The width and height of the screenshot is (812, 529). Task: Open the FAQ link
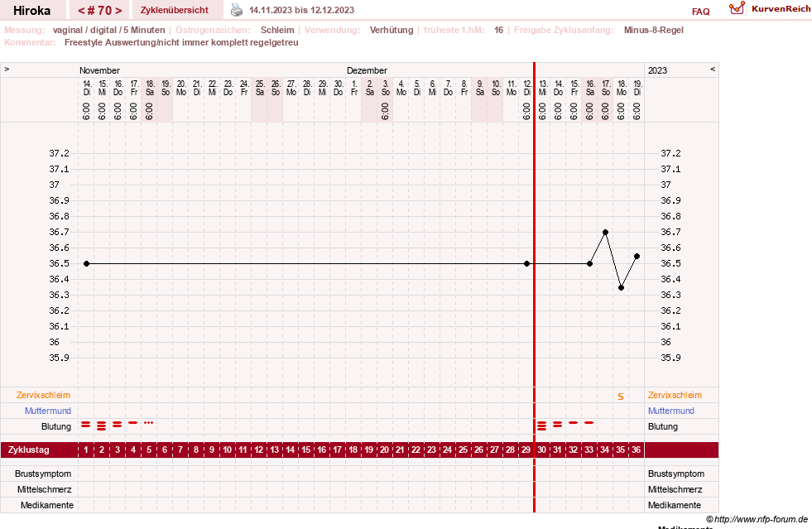click(700, 12)
